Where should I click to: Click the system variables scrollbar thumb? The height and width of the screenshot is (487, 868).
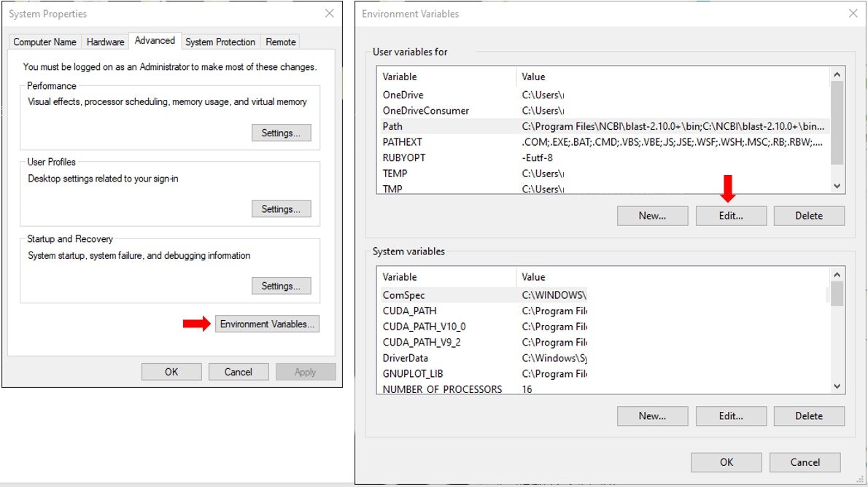pyautogui.click(x=837, y=294)
